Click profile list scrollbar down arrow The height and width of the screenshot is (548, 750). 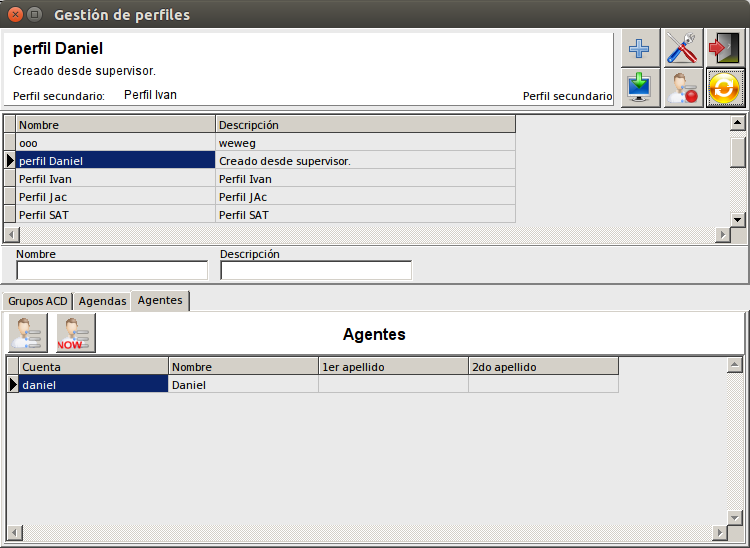pyautogui.click(x=738, y=219)
